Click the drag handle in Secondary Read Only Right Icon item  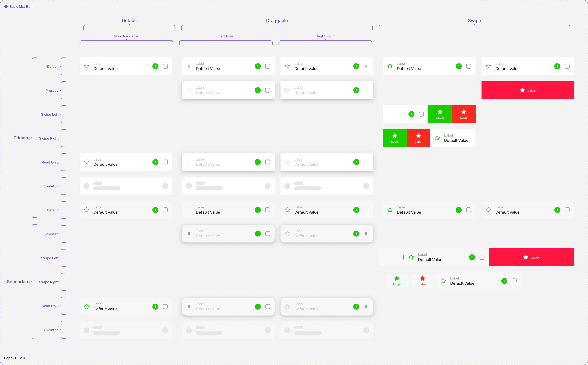pos(366,307)
